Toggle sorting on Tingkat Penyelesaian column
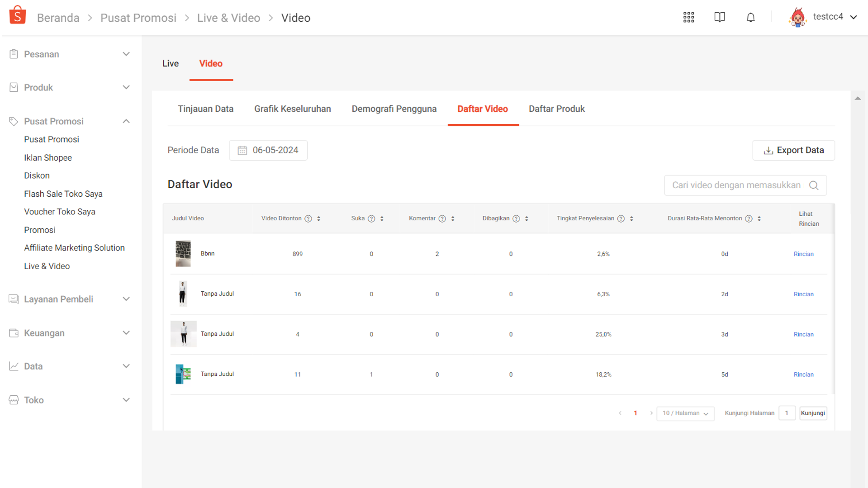This screenshot has width=868, height=488. click(632, 218)
